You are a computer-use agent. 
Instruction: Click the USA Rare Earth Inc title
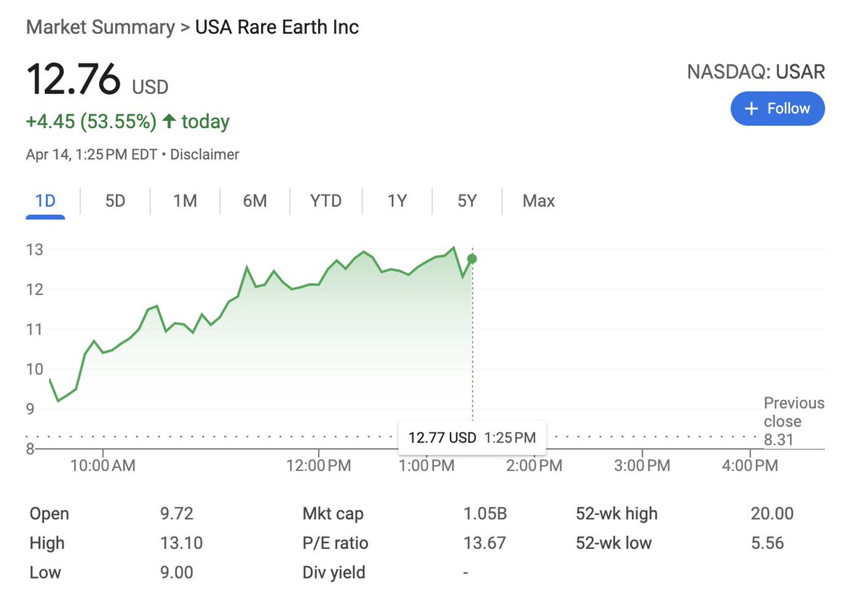coord(277,27)
